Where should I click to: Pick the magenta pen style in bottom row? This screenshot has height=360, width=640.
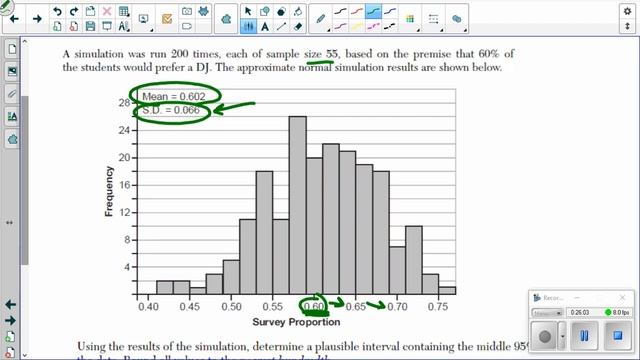click(x=340, y=27)
